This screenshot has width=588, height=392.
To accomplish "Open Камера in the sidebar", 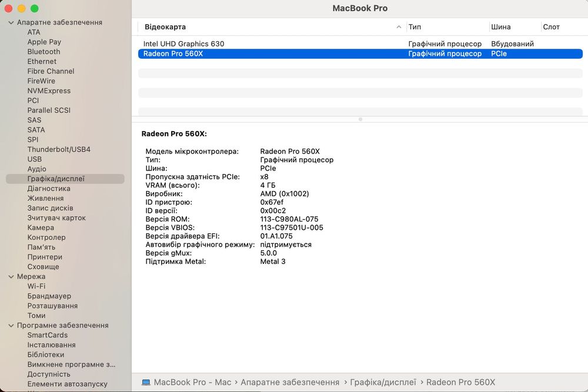I will click(x=41, y=227).
